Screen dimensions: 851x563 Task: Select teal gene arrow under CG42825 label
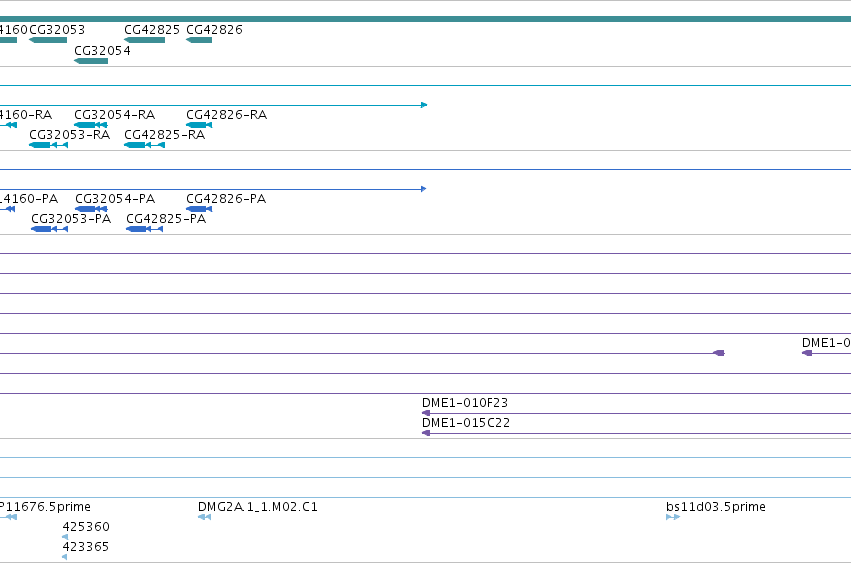(144, 40)
